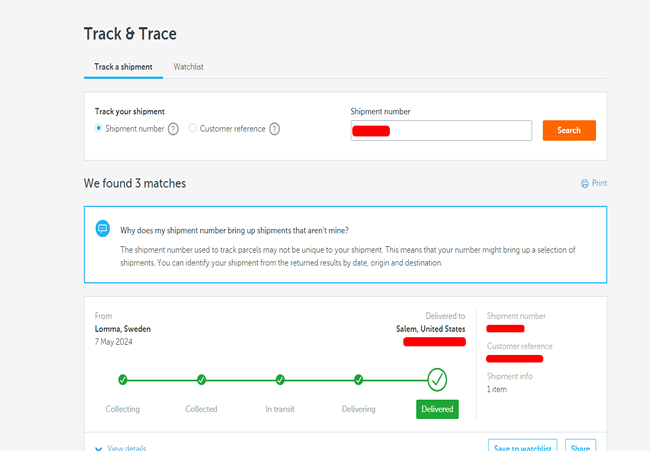Viewport: 650px width, 451px height.
Task: Click the checkmark above Delivering
Action: pyautogui.click(x=358, y=380)
